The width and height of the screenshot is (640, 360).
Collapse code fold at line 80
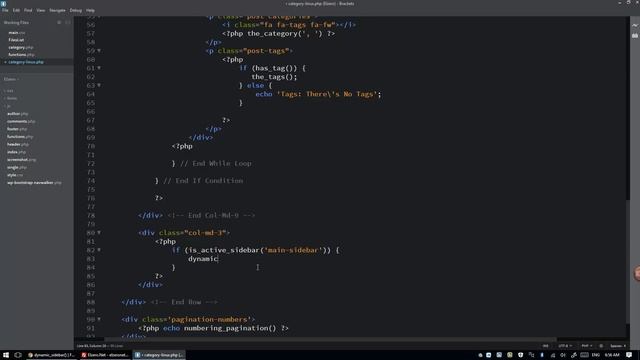pyautogui.click(x=99, y=233)
